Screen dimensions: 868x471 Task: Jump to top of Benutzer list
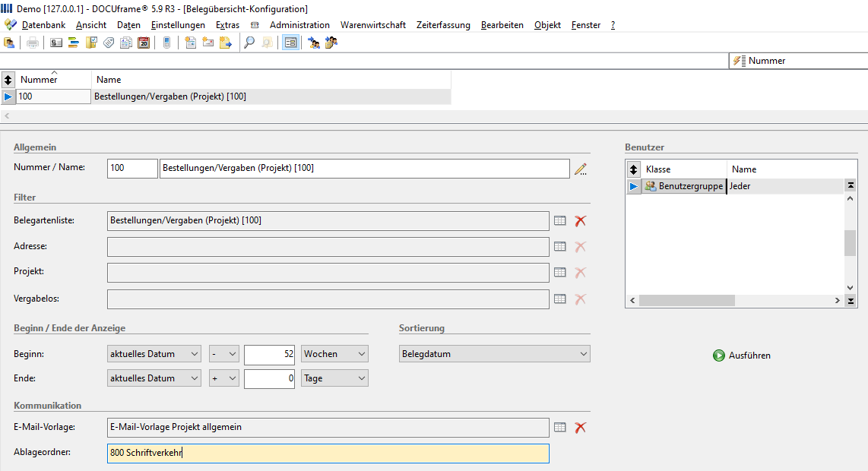pyautogui.click(x=851, y=185)
